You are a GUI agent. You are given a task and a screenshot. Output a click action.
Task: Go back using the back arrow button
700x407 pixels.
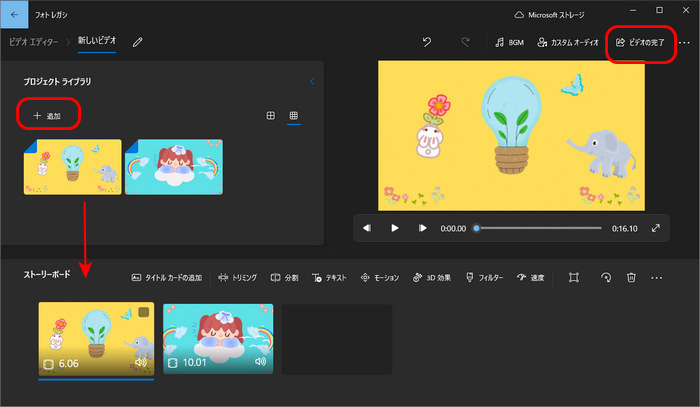point(14,15)
